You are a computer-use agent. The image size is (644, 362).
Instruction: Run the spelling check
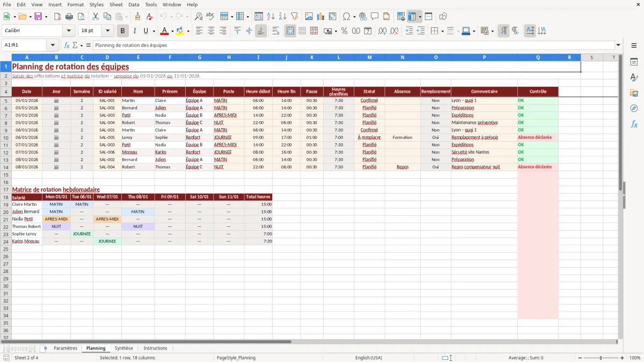pyautogui.click(x=210, y=17)
